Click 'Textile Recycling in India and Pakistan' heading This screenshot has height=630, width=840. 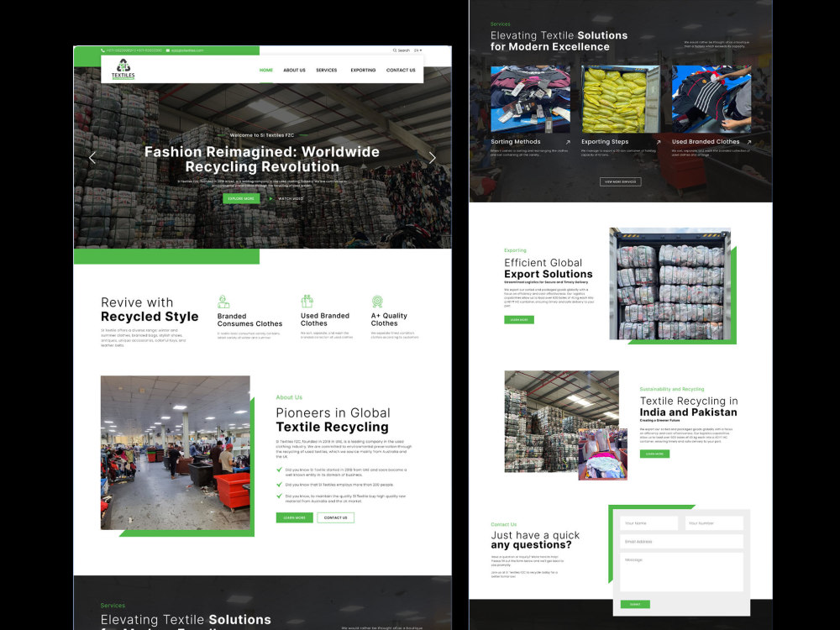pos(689,407)
